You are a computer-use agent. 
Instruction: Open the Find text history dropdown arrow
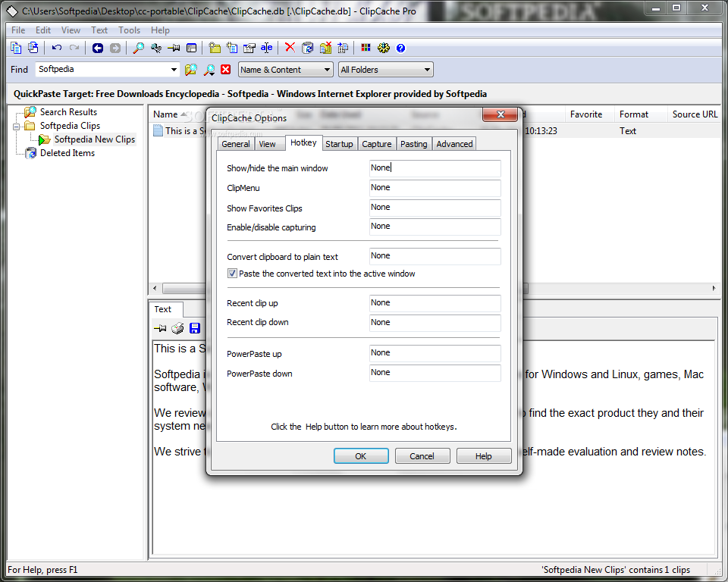174,70
